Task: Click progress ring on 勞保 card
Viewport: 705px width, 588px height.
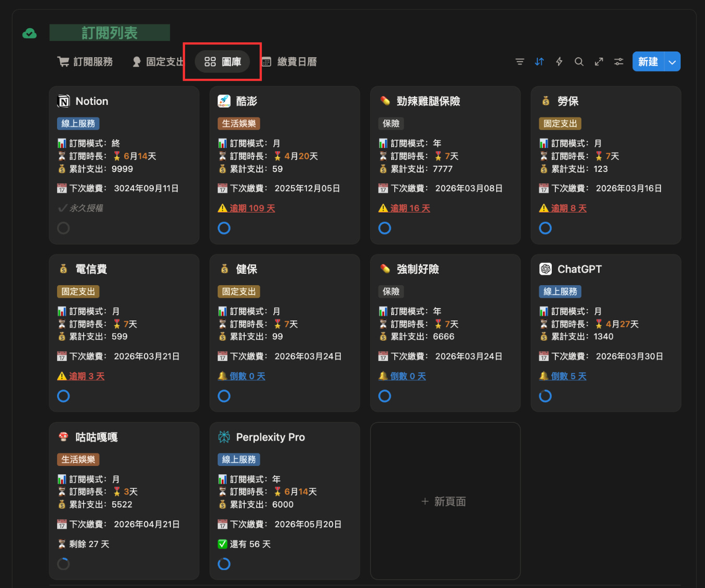Action: 545,228
